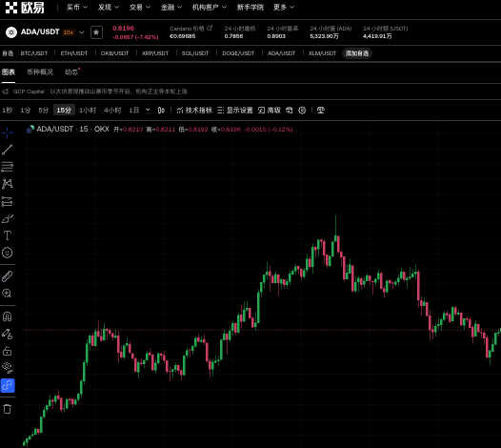The width and height of the screenshot is (501, 448).
Task: Click the 添加自选 button
Action: click(357, 53)
